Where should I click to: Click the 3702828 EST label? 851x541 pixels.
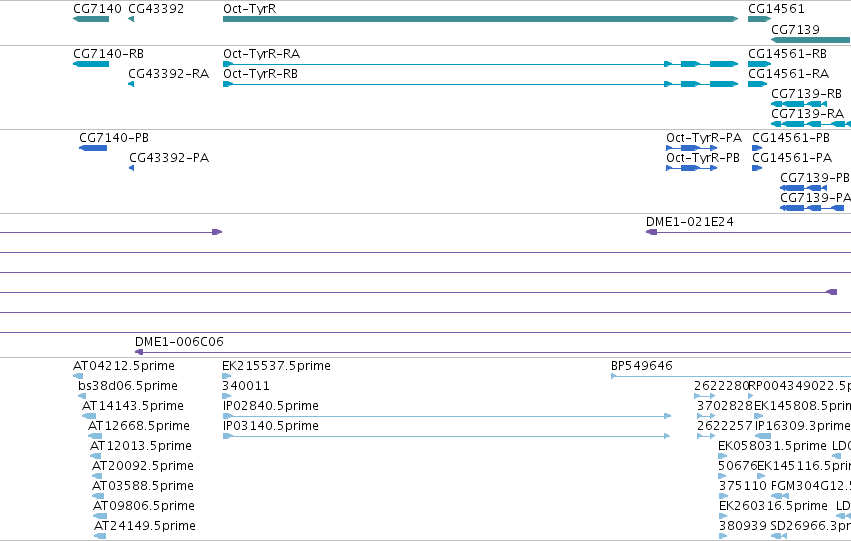point(725,406)
